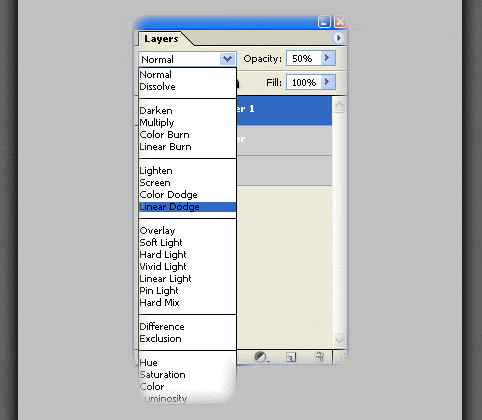Expand the blend mode dropdown arrow
Screen dimensions: 482x420
pos(228,59)
